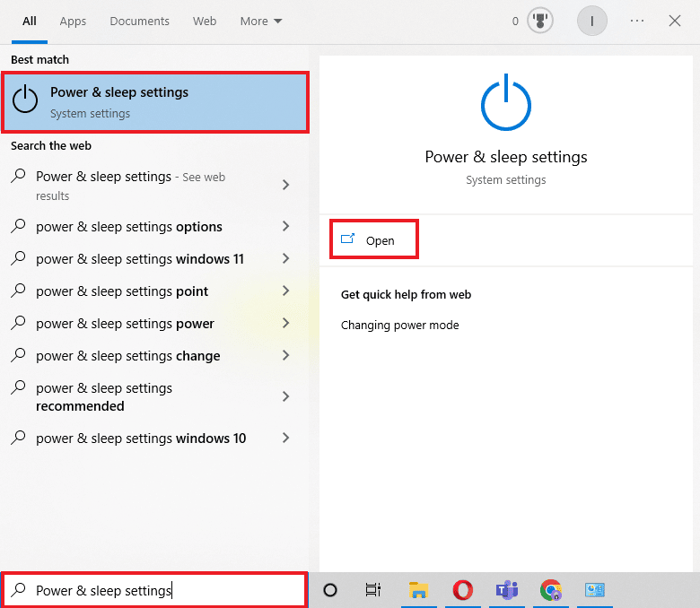
Task: Click the user account avatar
Action: pyautogui.click(x=591, y=21)
